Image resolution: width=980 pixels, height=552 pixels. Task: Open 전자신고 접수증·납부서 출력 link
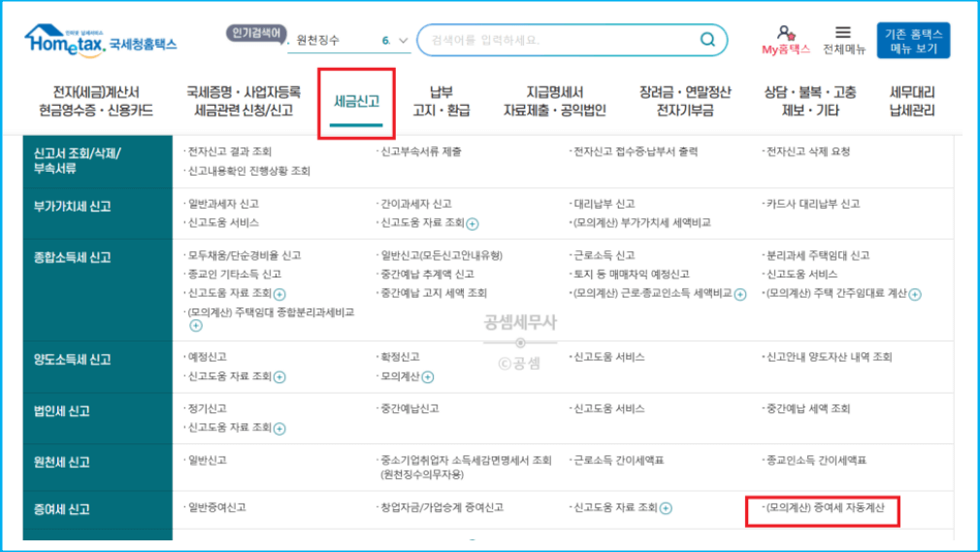point(636,151)
